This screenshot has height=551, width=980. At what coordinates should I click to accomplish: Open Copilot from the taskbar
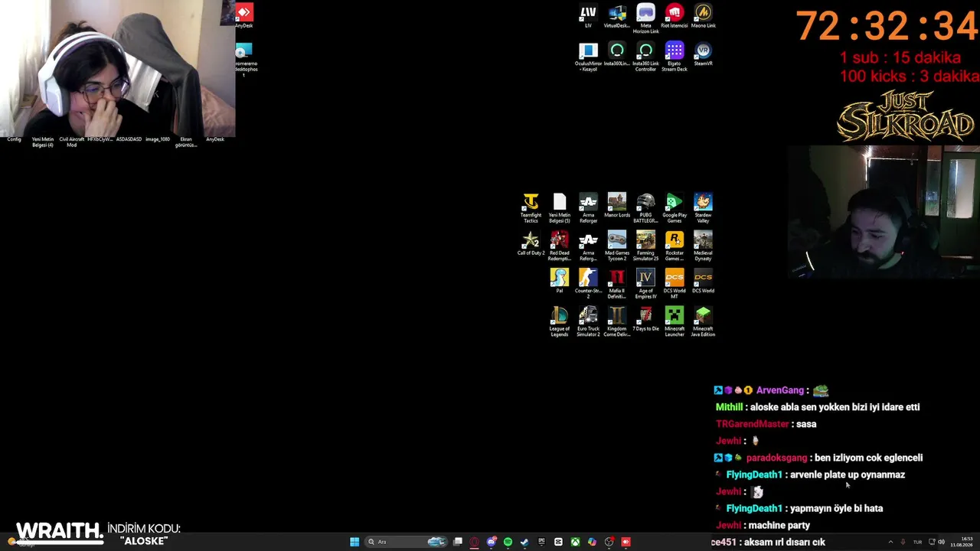point(592,542)
